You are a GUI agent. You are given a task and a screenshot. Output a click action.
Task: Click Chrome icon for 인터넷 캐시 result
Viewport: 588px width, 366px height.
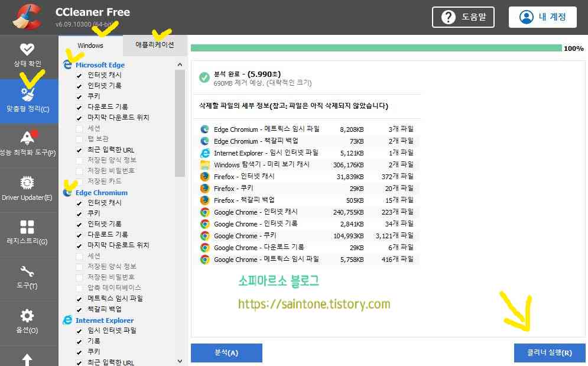[x=204, y=212]
